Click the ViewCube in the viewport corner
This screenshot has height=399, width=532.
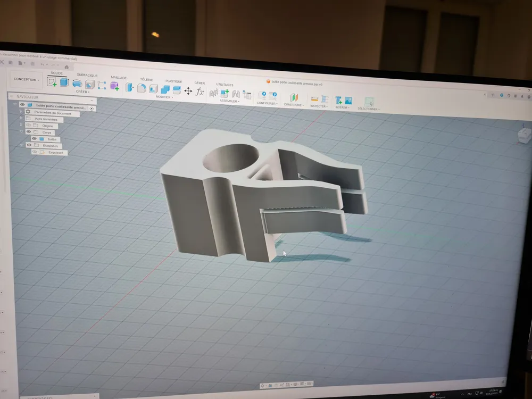[524, 135]
